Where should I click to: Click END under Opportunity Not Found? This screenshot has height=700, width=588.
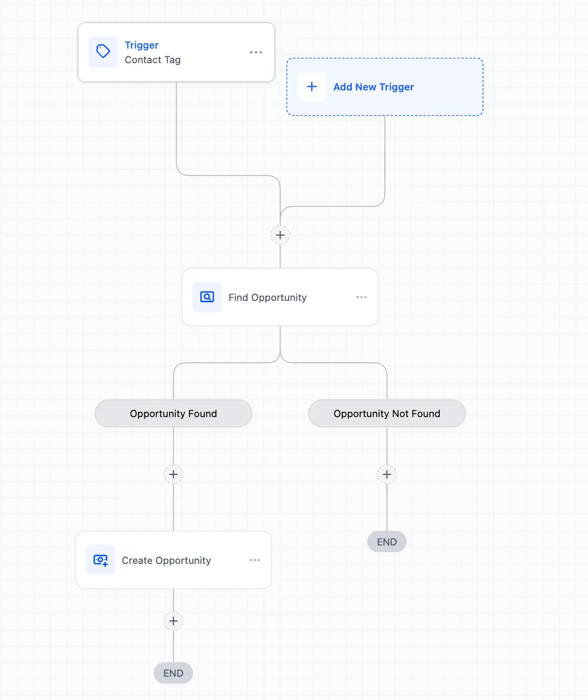point(387,542)
